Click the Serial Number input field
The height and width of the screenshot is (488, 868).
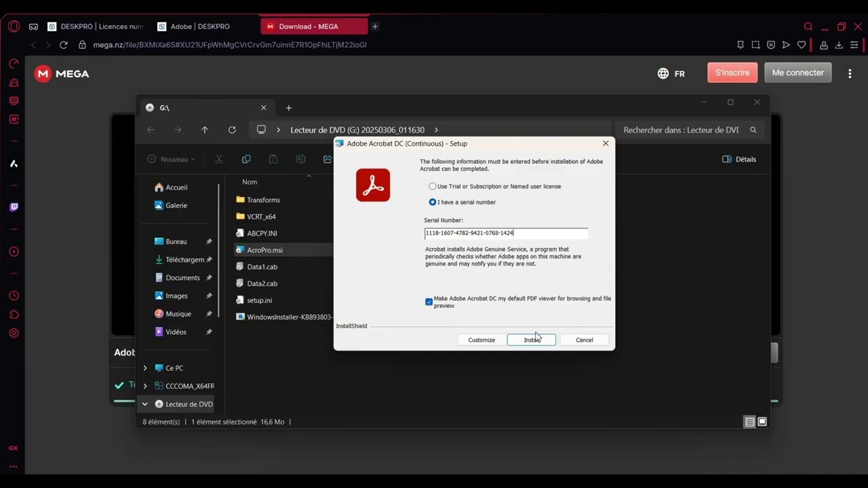(506, 233)
